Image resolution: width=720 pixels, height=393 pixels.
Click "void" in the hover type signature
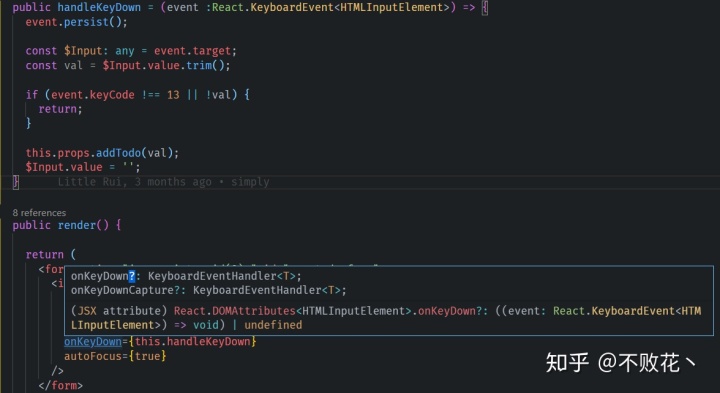(x=206, y=325)
